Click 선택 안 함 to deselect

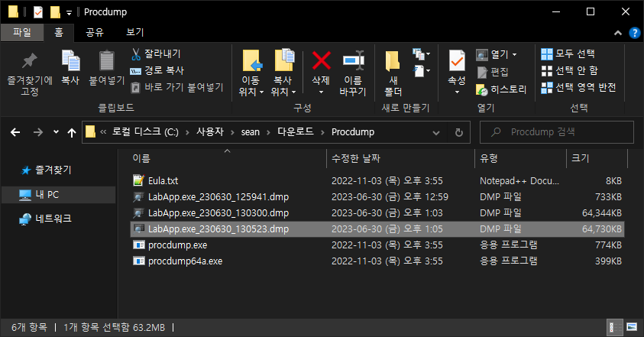point(570,71)
